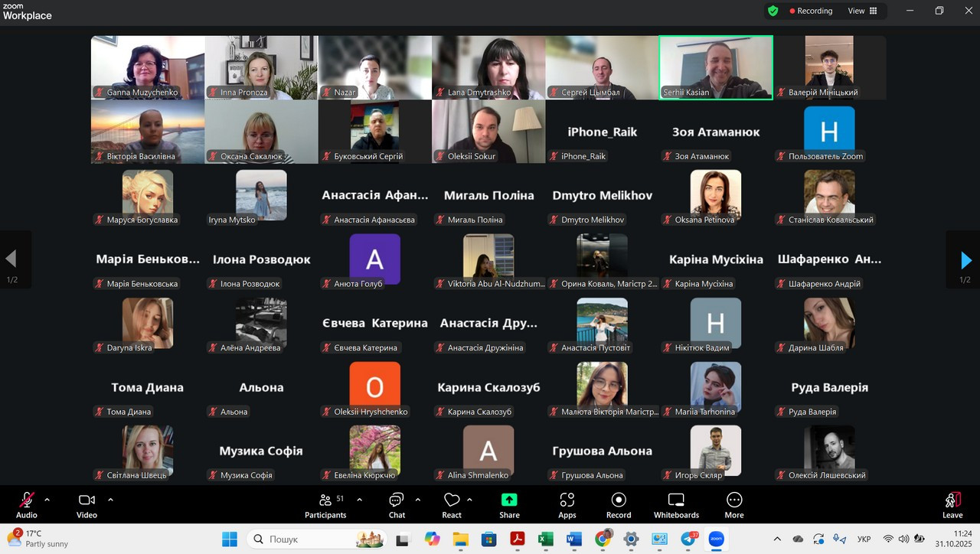The width and height of the screenshot is (980, 554).
Task: Leave the meeting
Action: (952, 505)
